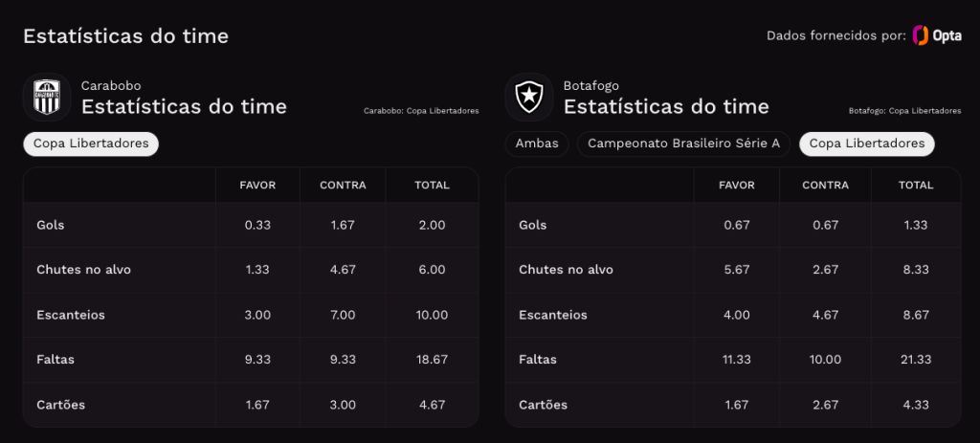Select Campeonato Brasileiro Série A filter
The width and height of the screenshot is (980, 443).
(x=683, y=144)
